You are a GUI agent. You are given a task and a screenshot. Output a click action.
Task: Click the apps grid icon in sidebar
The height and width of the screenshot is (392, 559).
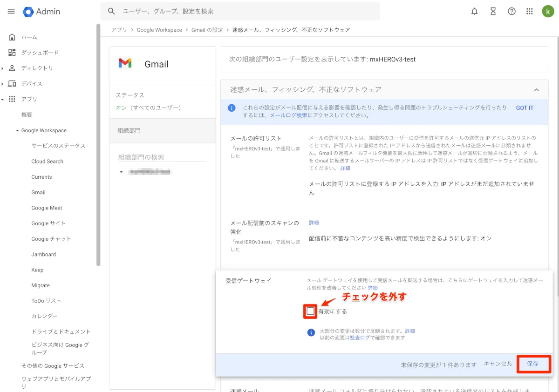(x=12, y=99)
